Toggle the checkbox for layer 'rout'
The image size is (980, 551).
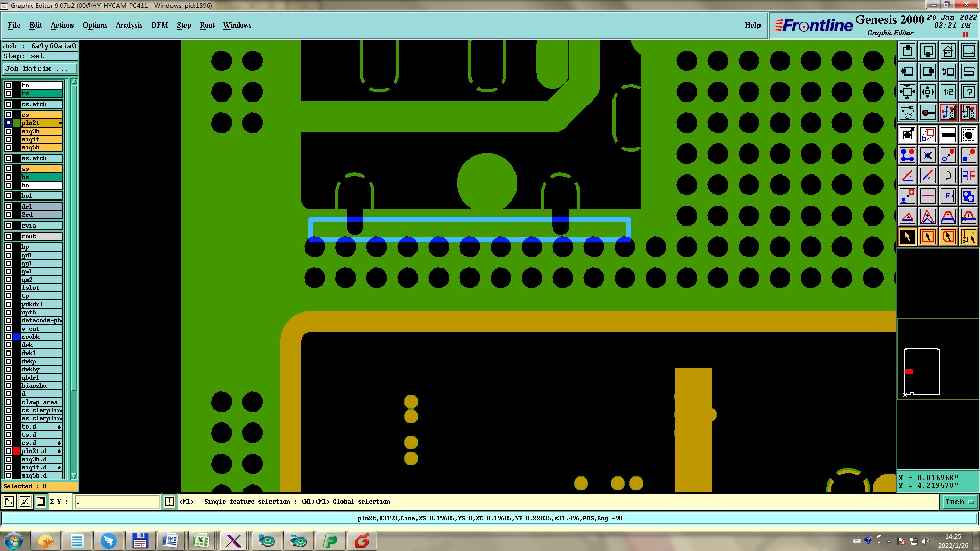pyautogui.click(x=8, y=236)
